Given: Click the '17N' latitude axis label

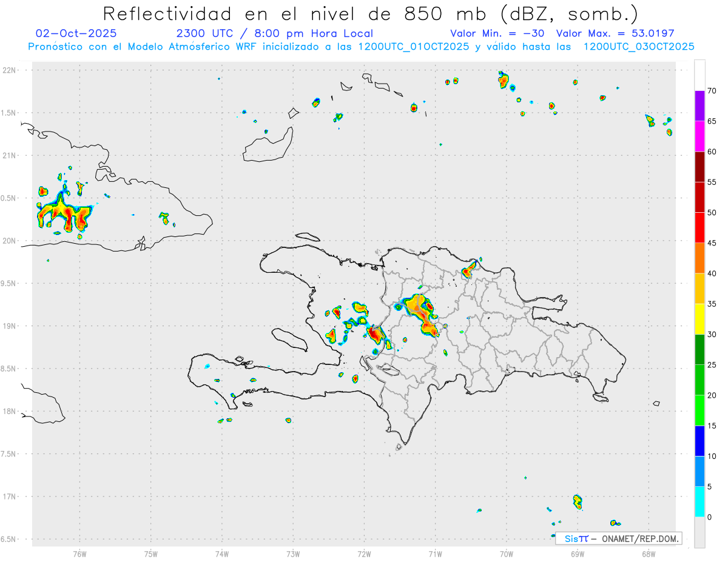Looking at the screenshot, I should [10, 497].
